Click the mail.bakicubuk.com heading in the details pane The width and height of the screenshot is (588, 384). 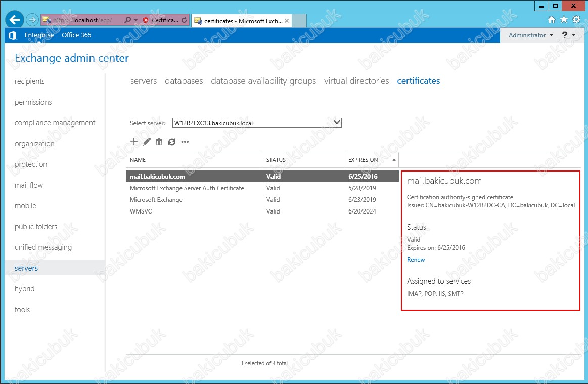444,181
